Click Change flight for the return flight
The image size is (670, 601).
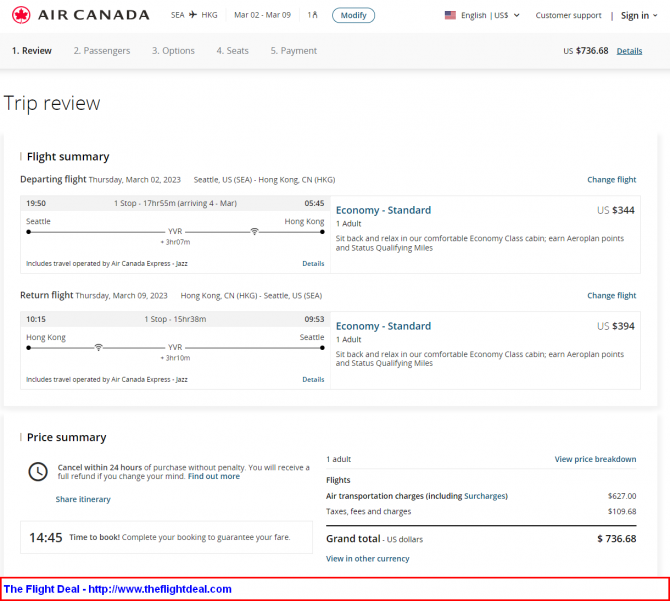pos(611,295)
